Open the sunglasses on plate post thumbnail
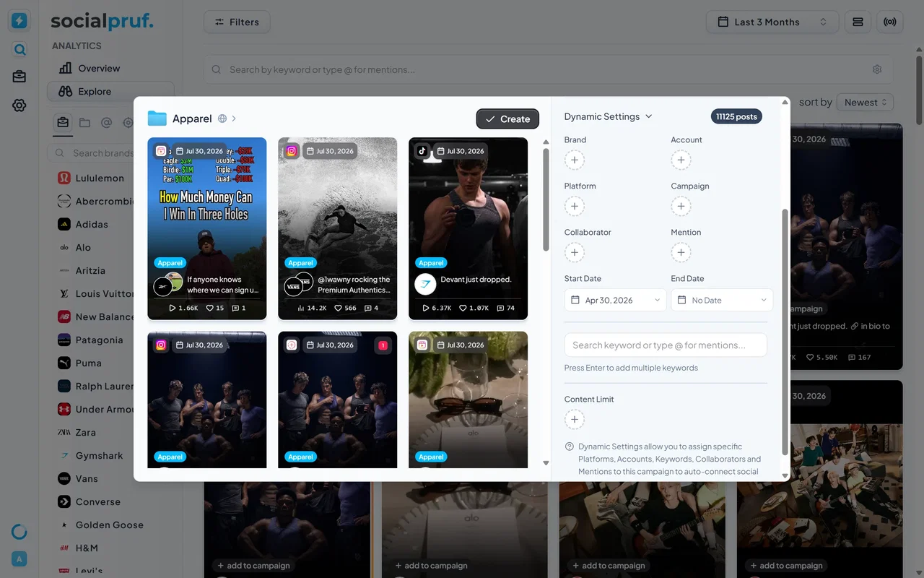924x578 pixels. click(x=468, y=400)
